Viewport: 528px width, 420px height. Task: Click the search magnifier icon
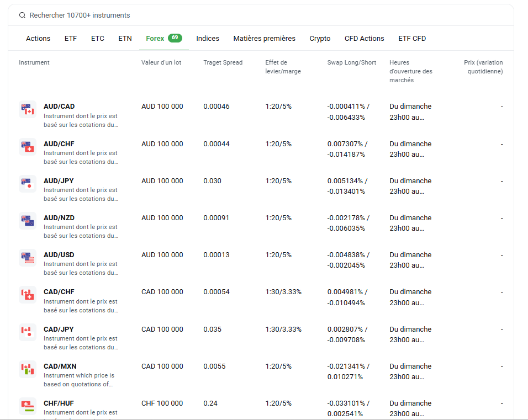22,15
